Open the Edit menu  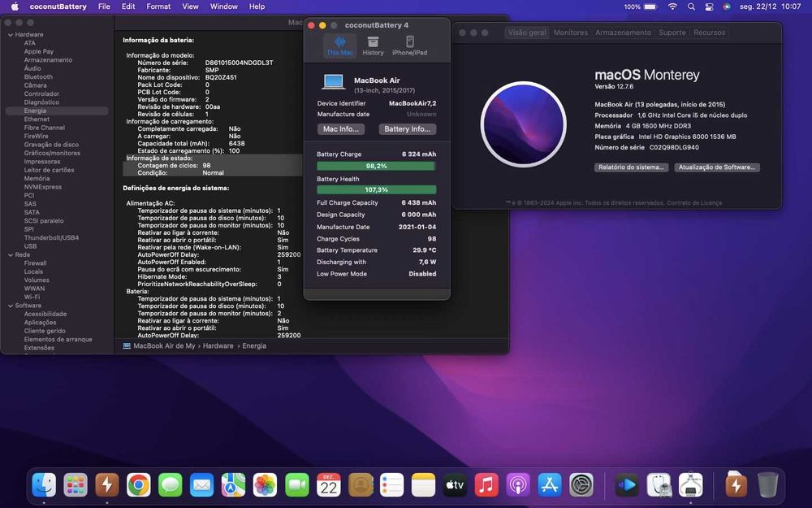tap(128, 7)
